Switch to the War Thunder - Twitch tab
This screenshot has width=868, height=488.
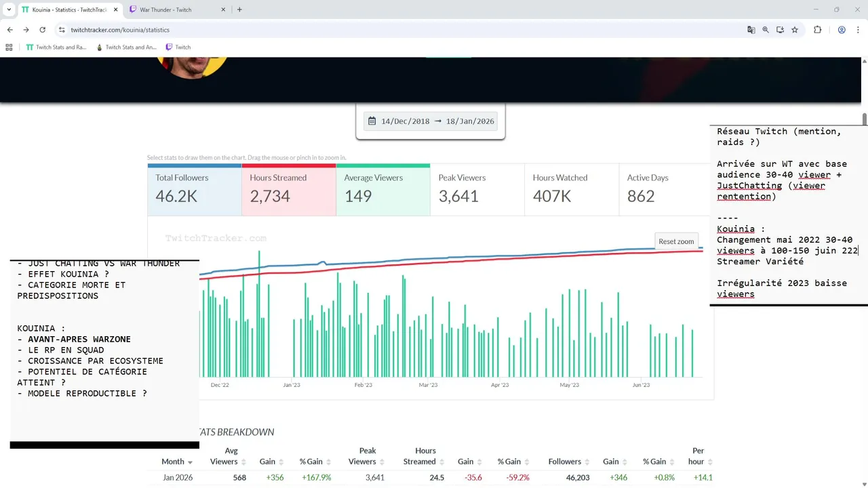(x=178, y=9)
